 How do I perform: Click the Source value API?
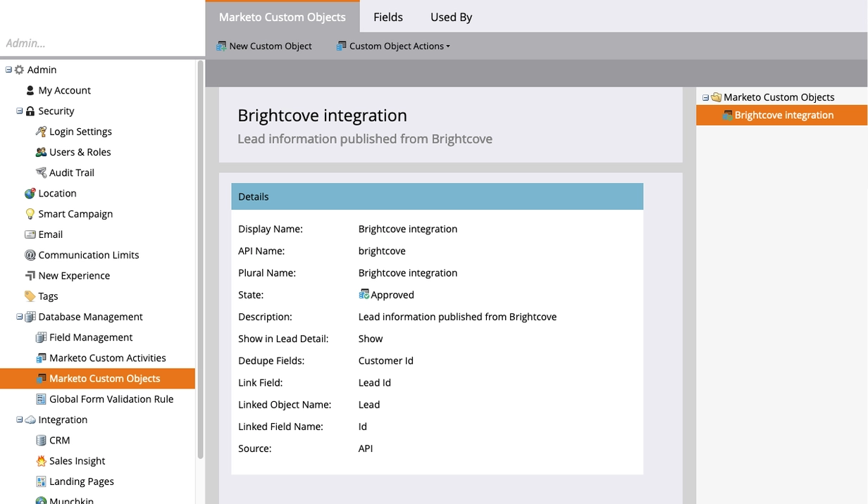pyautogui.click(x=366, y=448)
